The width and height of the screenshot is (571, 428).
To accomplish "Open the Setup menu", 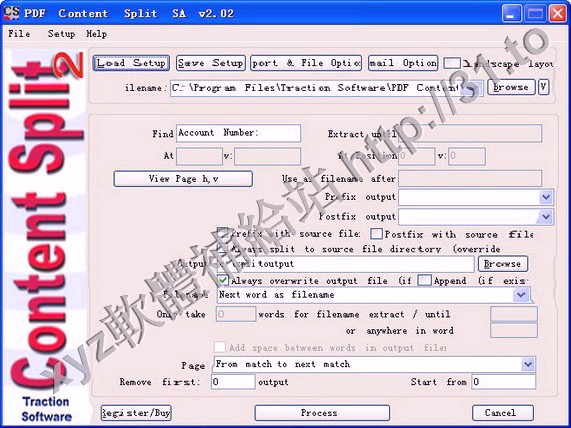I will [x=61, y=34].
